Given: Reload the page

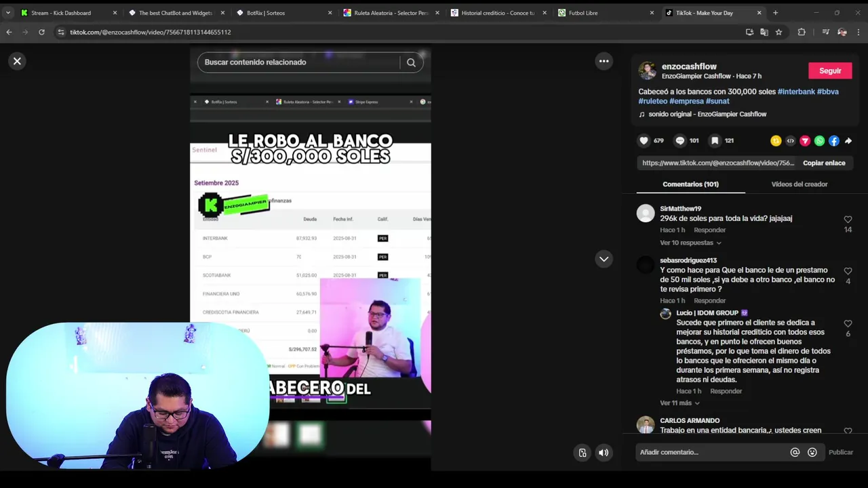Looking at the screenshot, I should coord(41,32).
